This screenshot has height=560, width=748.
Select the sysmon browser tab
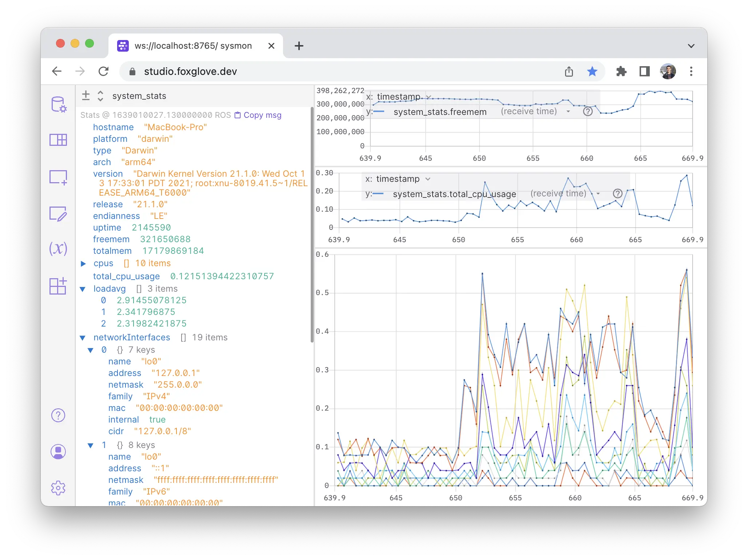(x=193, y=45)
